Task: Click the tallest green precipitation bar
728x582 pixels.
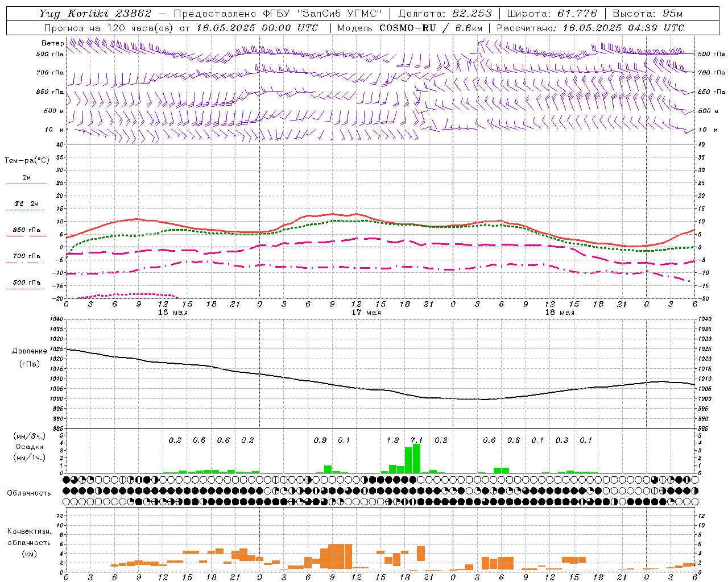Action: pyautogui.click(x=417, y=458)
